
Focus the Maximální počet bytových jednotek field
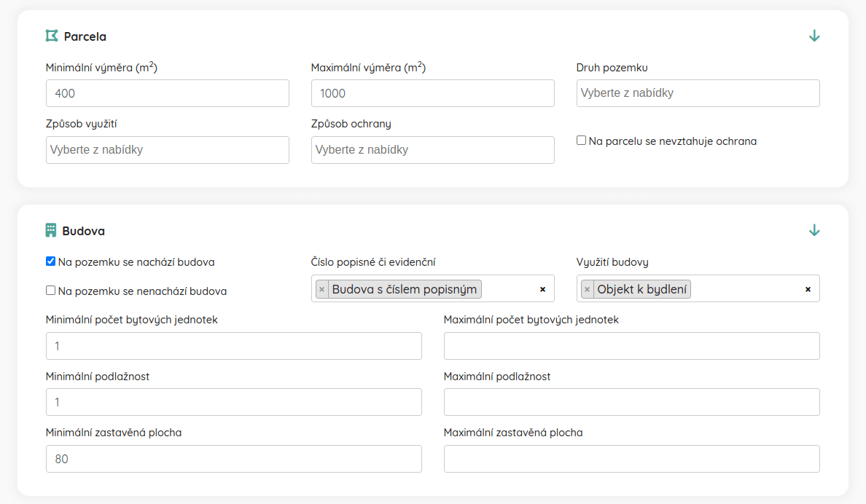click(631, 346)
